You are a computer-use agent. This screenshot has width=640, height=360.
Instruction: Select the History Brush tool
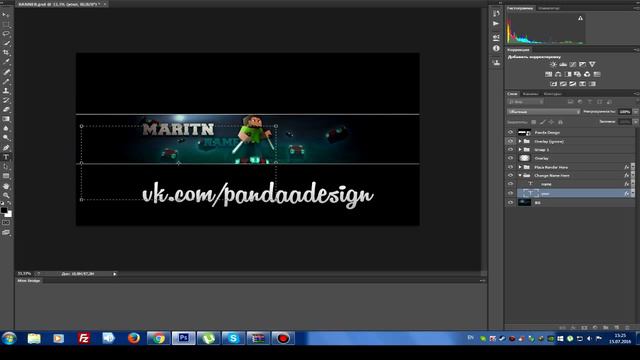6,100
